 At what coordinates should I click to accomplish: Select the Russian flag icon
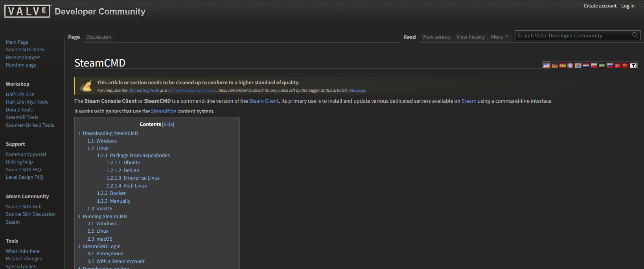[610, 65]
